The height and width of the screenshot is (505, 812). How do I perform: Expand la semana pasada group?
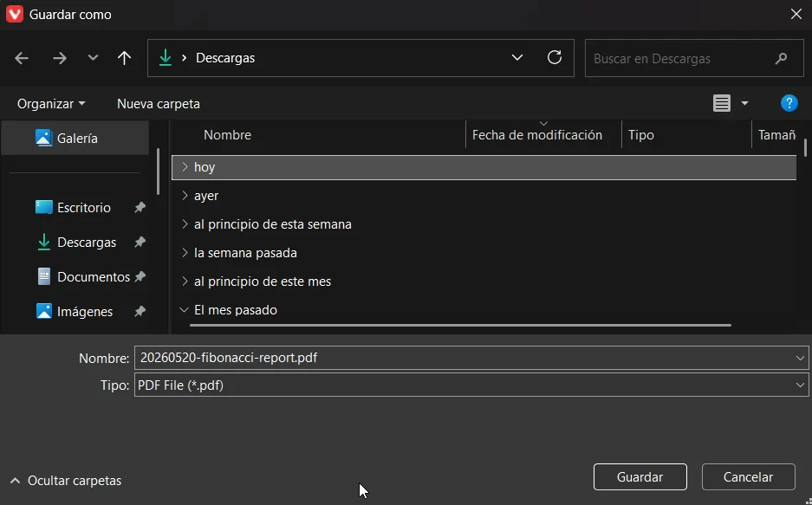(x=185, y=253)
